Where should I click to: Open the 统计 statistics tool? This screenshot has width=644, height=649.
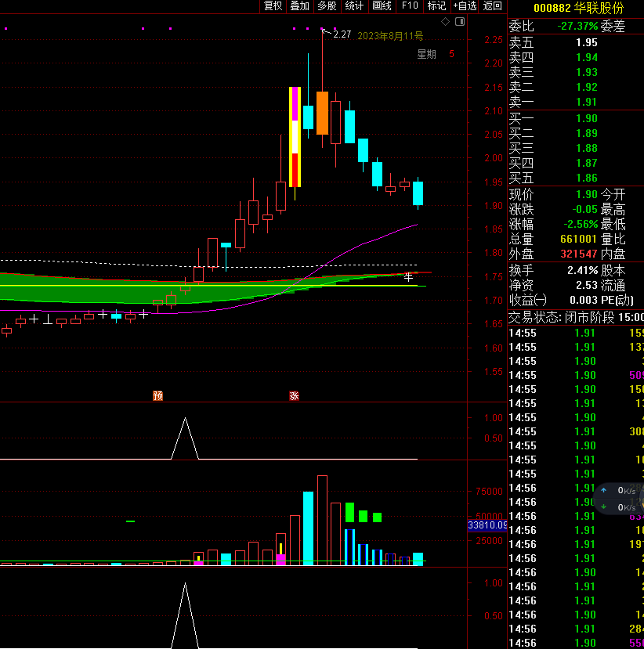354,5
